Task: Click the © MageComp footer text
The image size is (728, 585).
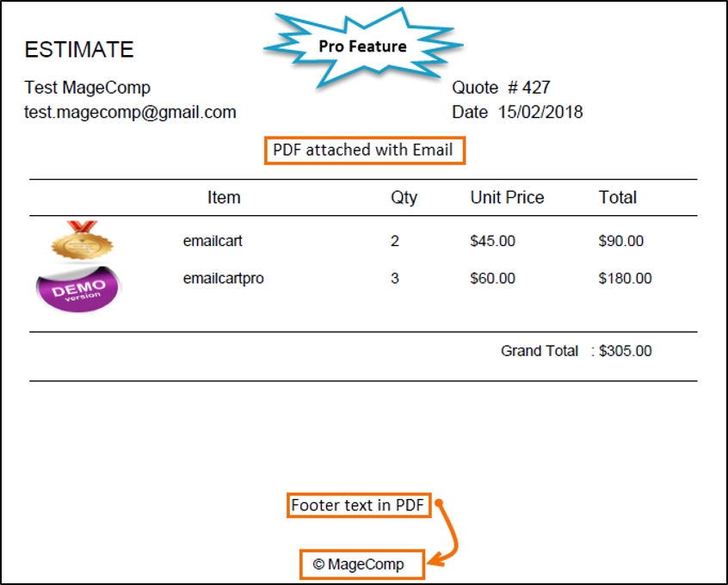Action: click(362, 564)
